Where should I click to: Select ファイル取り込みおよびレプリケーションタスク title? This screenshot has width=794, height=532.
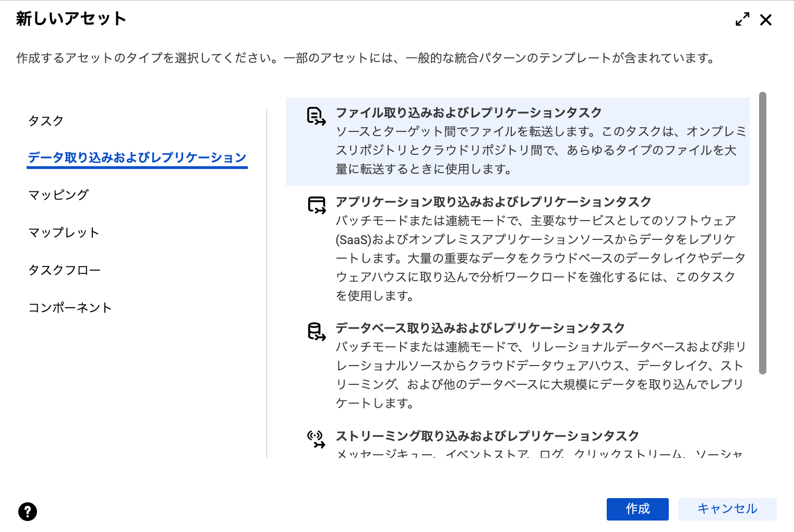pos(468,113)
